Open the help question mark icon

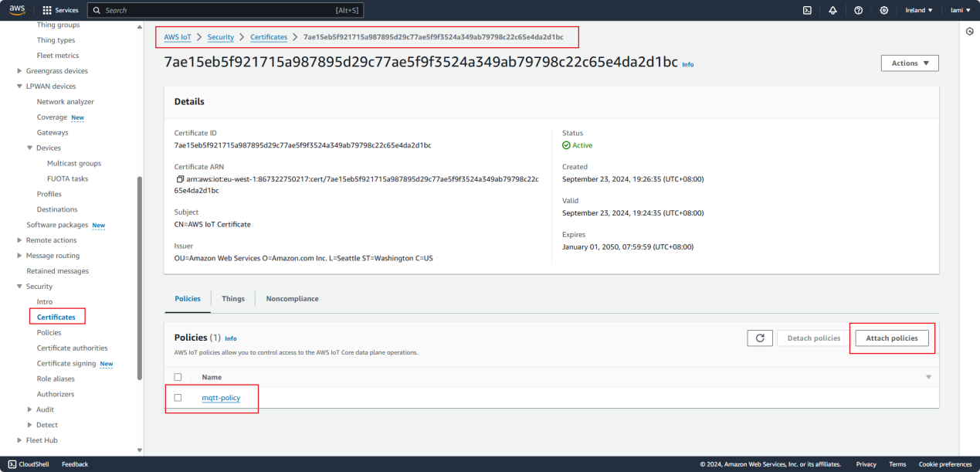[858, 10]
